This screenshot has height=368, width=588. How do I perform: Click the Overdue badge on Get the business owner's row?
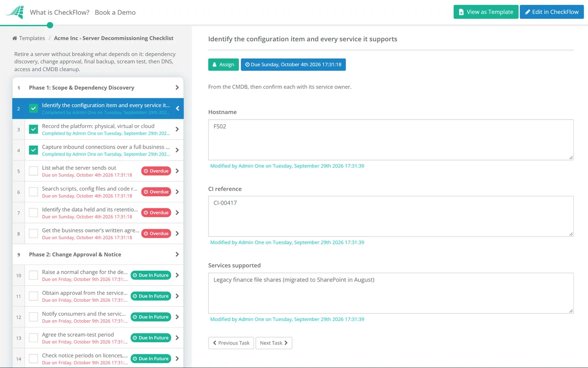156,234
